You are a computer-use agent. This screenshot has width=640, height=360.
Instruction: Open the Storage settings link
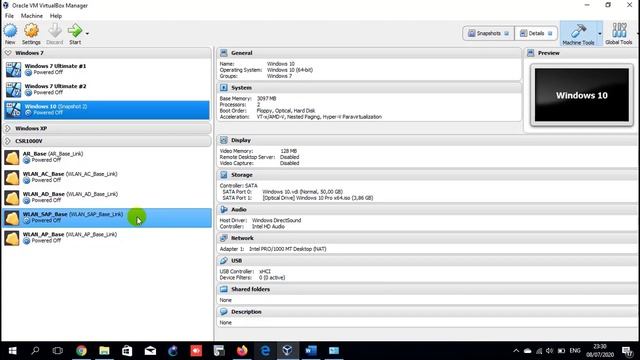point(242,175)
